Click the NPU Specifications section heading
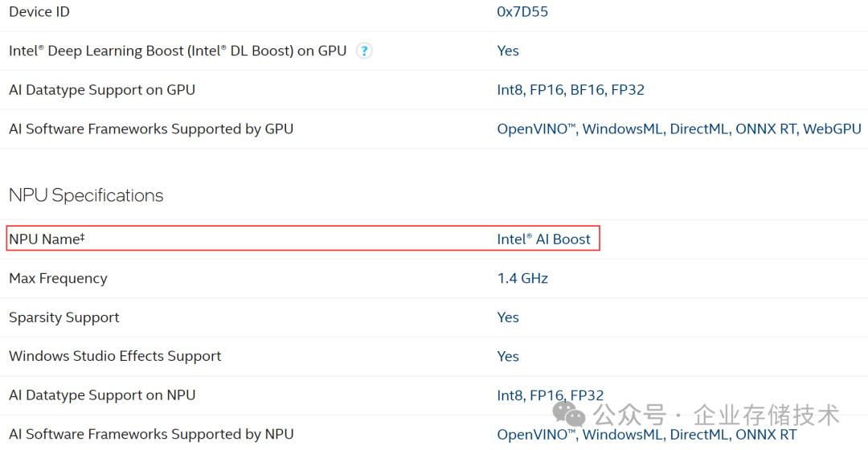The height and width of the screenshot is (450, 868). coord(86,195)
